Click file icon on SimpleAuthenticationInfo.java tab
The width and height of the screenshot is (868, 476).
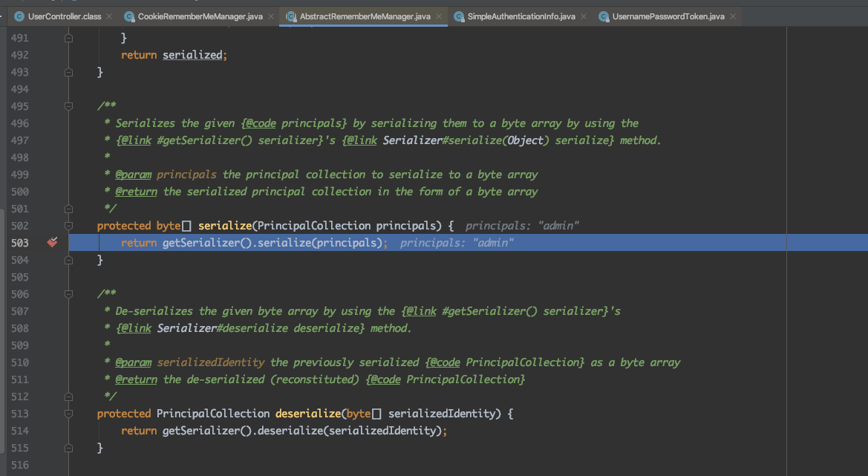459,16
